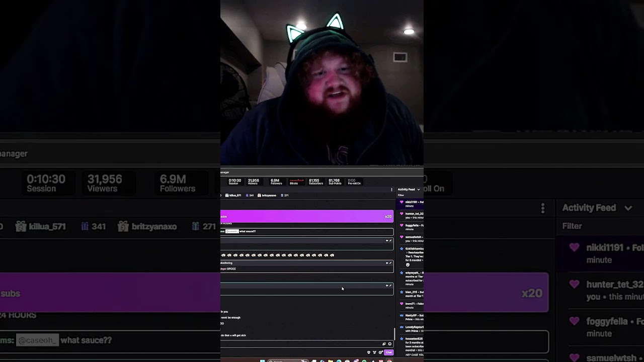
Task: Click the chat scrollbar thumb
Action: tap(394, 333)
